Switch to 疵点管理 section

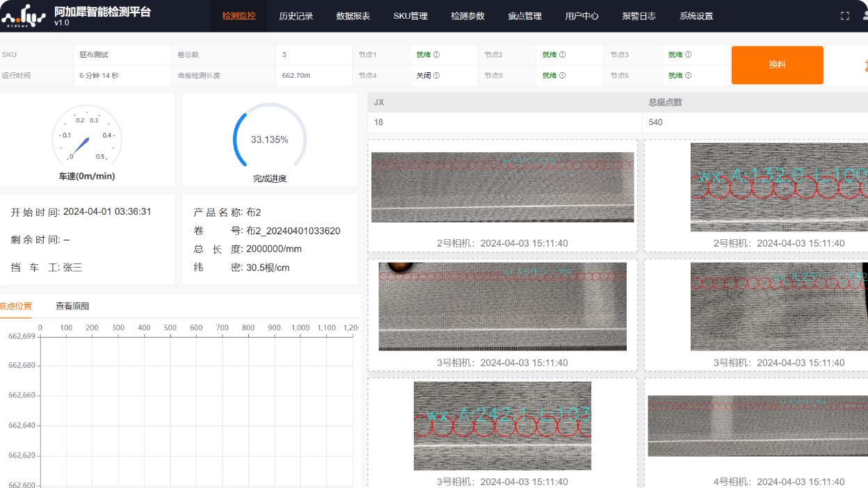524,16
